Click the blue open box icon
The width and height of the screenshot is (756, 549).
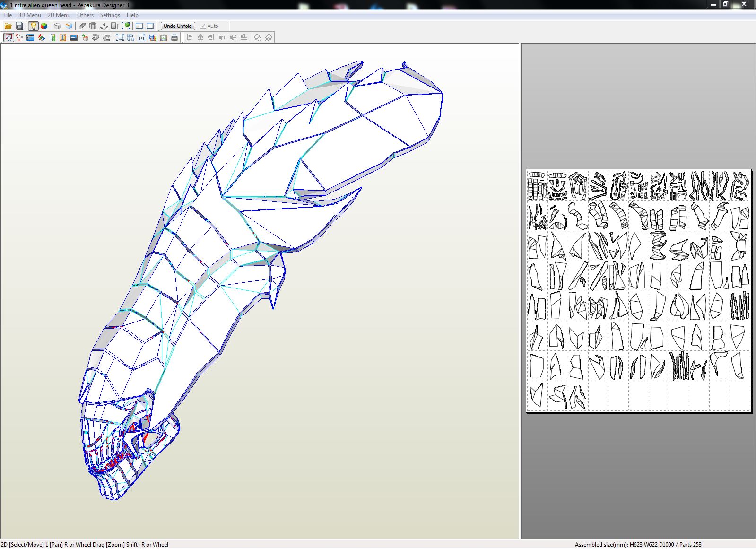coord(69,26)
